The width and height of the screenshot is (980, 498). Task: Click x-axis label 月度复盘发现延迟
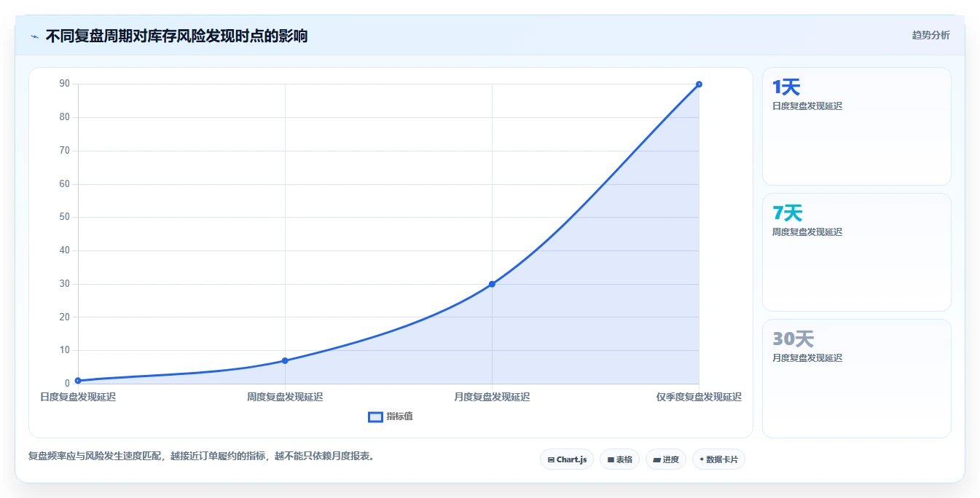(492, 397)
